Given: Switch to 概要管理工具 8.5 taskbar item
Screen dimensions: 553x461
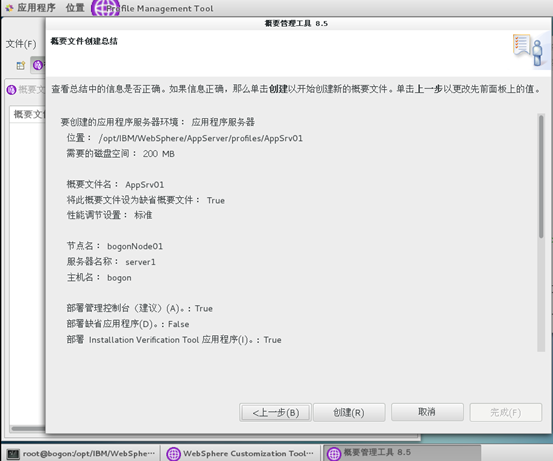Looking at the screenshot, I should click(x=402, y=453).
